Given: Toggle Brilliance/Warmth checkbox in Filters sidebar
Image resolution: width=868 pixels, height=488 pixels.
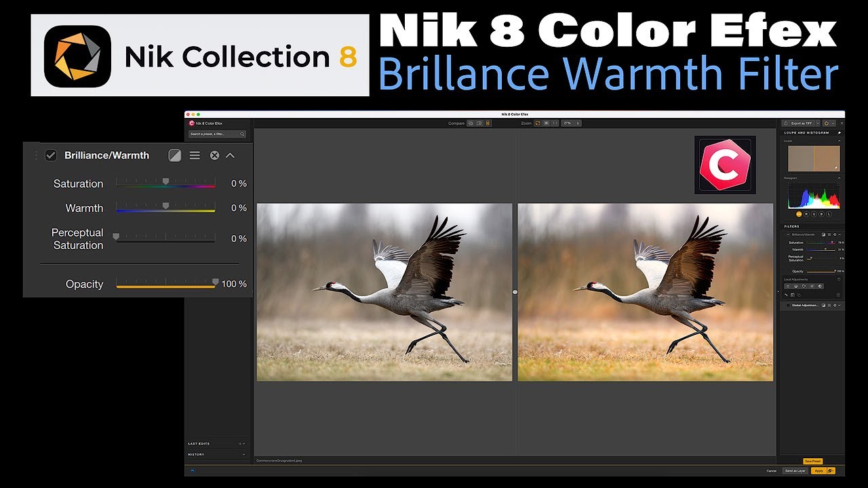Looking at the screenshot, I should (x=788, y=235).
